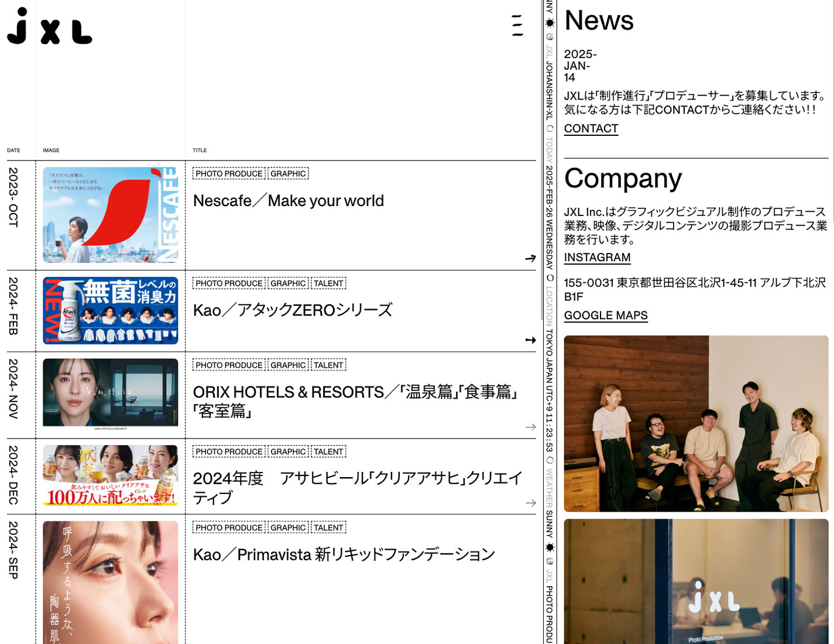
Task: Open the Nescafe project thumbnail
Action: tap(111, 215)
